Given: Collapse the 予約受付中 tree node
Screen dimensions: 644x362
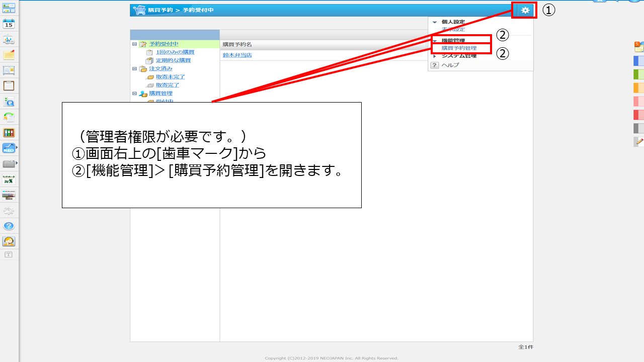Looking at the screenshot, I should pos(134,44).
